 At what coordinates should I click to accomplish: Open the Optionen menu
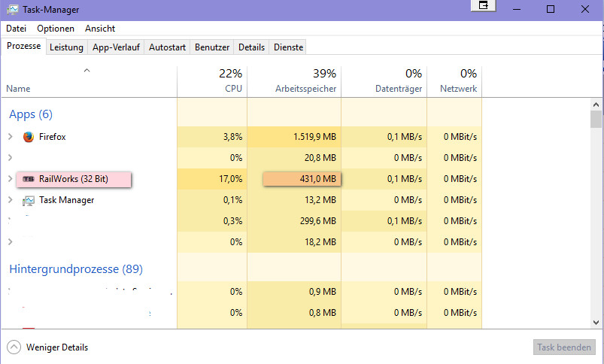56,29
